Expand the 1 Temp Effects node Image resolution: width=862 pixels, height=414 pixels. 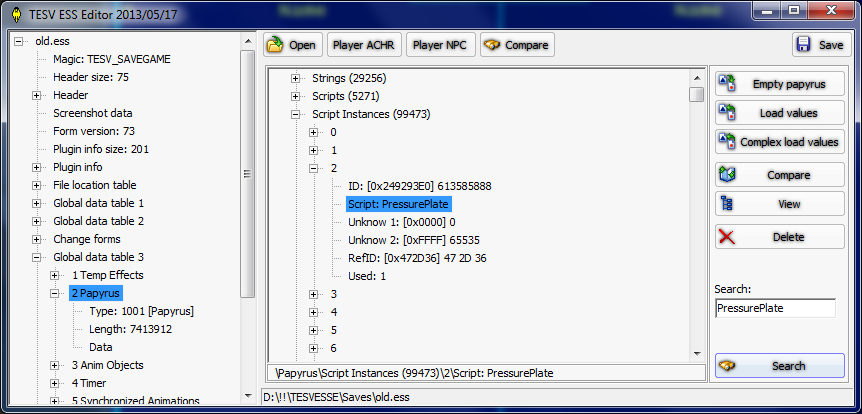point(54,275)
